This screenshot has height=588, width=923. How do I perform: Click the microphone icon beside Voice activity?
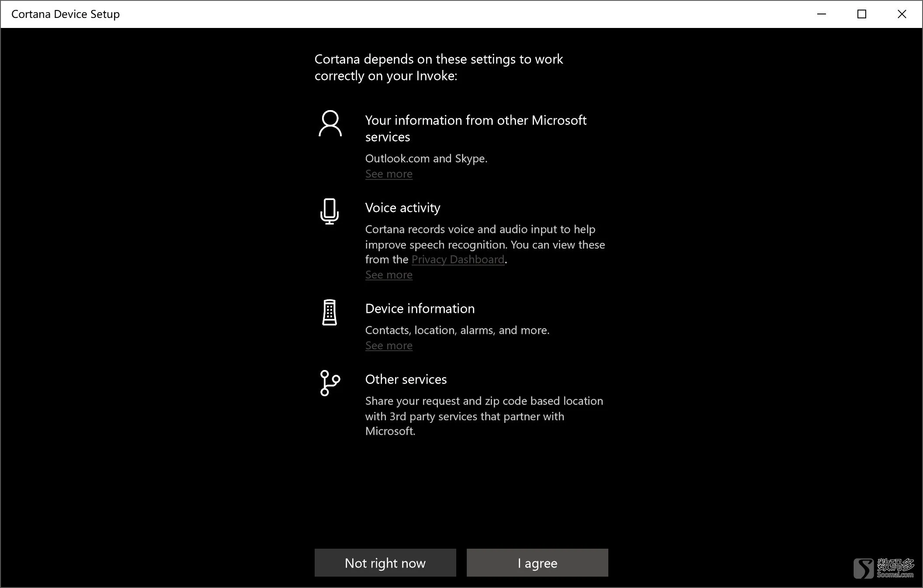(330, 211)
